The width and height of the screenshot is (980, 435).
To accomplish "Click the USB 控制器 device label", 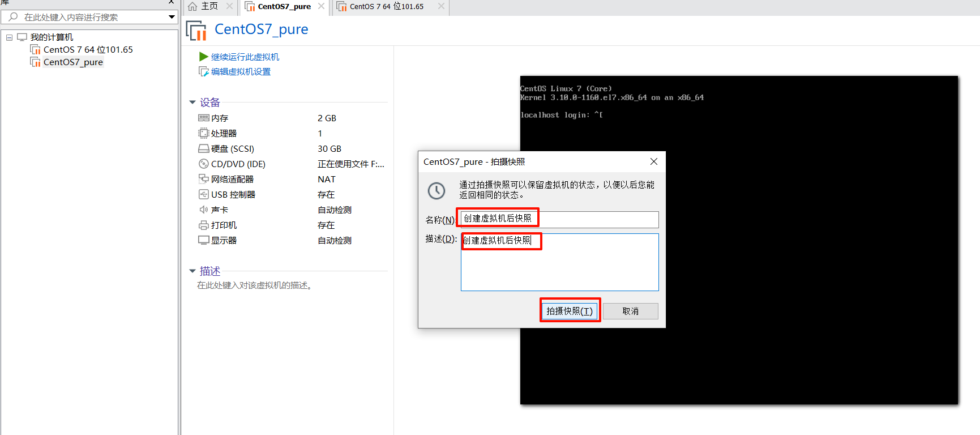I will pyautogui.click(x=233, y=194).
